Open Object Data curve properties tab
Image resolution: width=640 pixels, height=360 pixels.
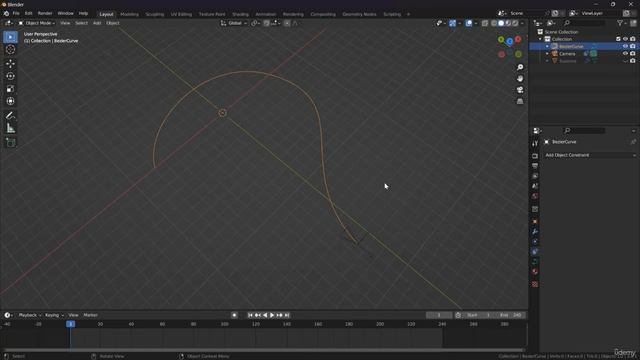pyautogui.click(x=535, y=262)
